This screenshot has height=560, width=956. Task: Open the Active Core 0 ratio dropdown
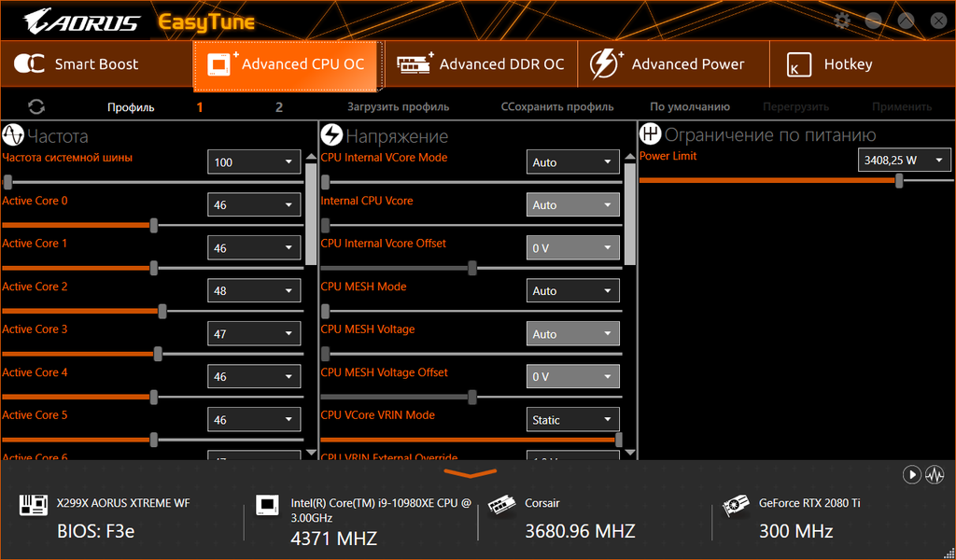pyautogui.click(x=254, y=204)
